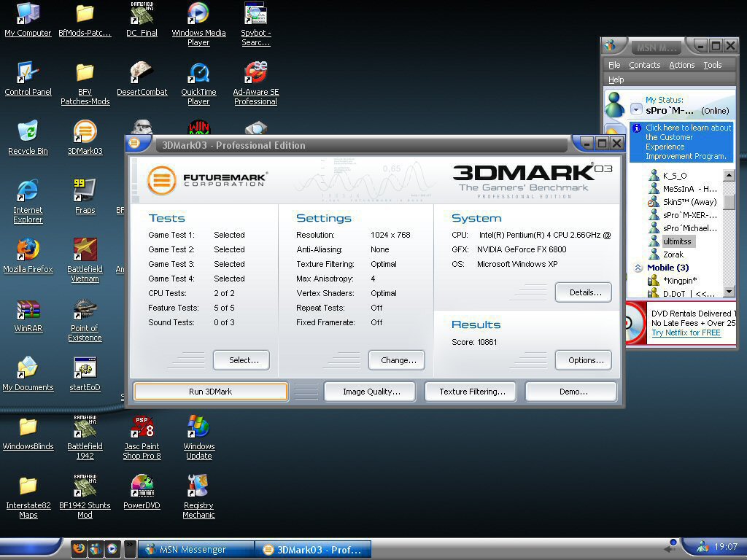Select the DC_Final desktop shortcut

[142, 20]
